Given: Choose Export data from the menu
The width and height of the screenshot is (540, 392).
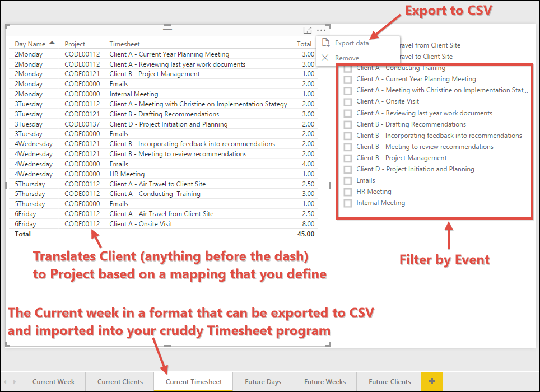Looking at the screenshot, I should (351, 43).
